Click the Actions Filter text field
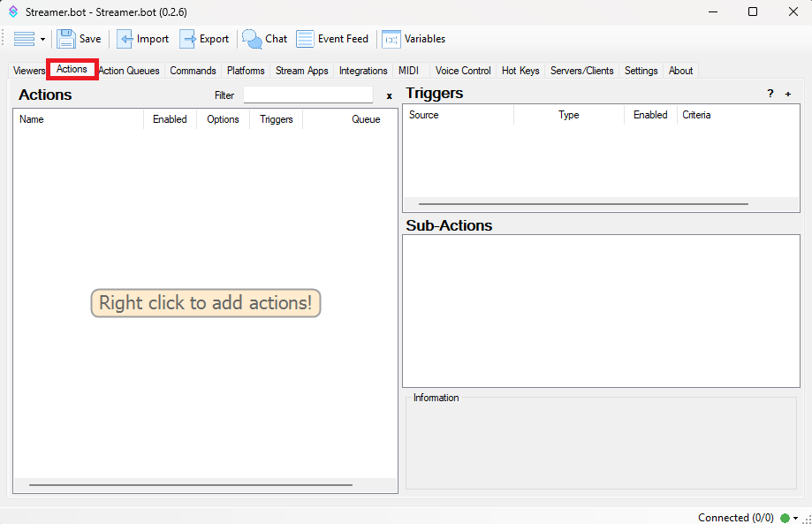 click(x=307, y=95)
